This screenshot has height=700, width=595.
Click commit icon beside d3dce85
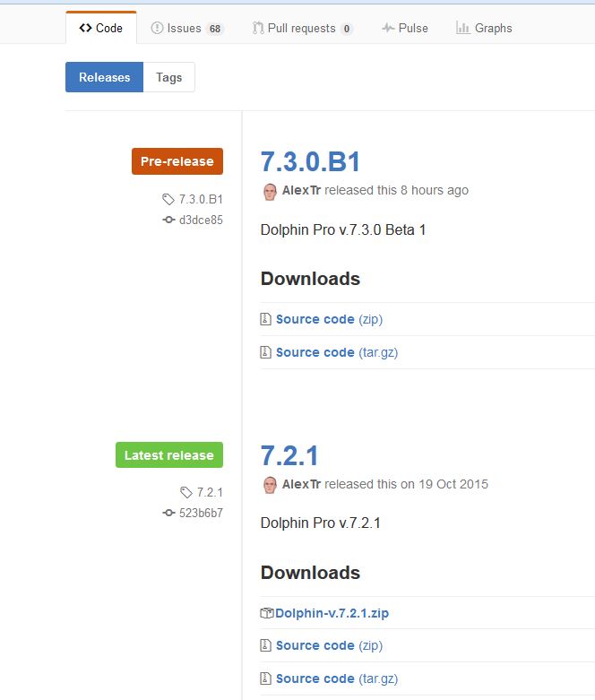click(168, 220)
